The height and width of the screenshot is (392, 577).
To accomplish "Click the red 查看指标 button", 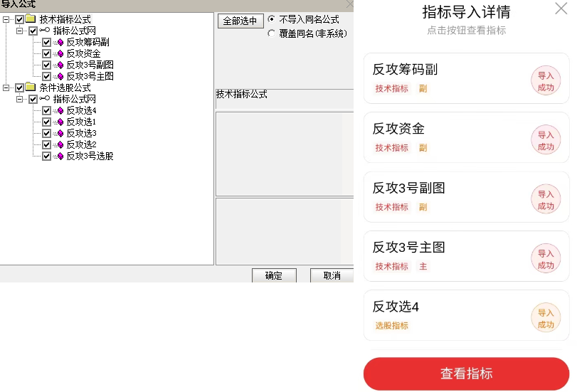I will point(466,374).
